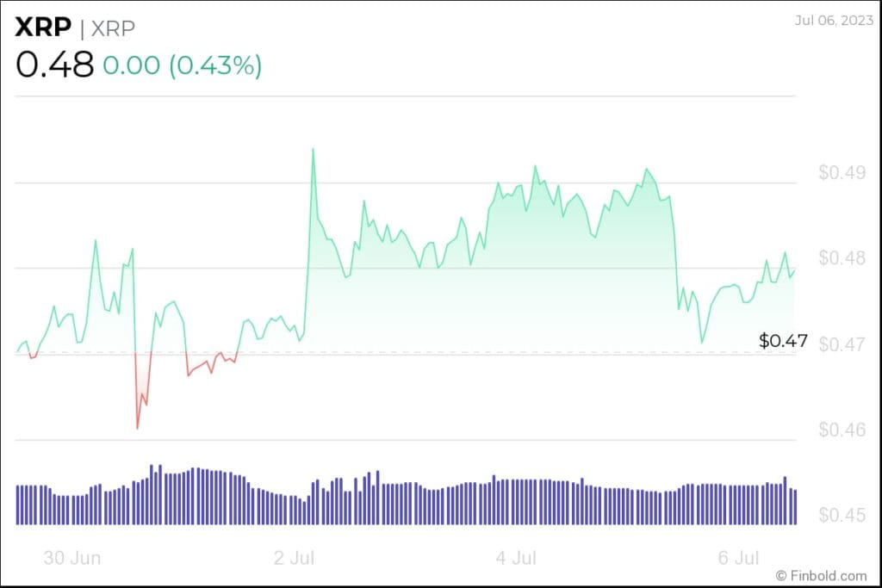The height and width of the screenshot is (588, 882).
Task: Click the gray XRP ticker symbol
Action: pyautogui.click(x=115, y=28)
